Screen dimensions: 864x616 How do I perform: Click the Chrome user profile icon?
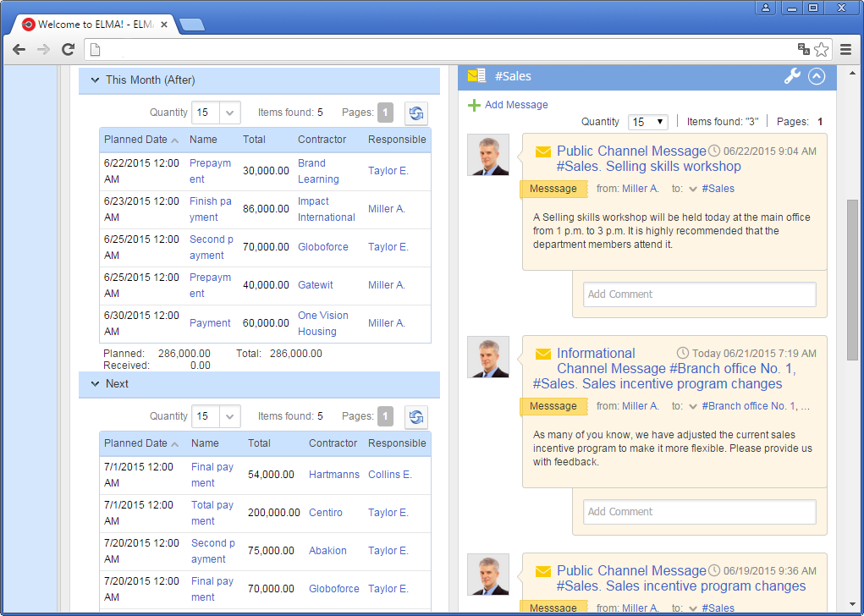[x=766, y=8]
